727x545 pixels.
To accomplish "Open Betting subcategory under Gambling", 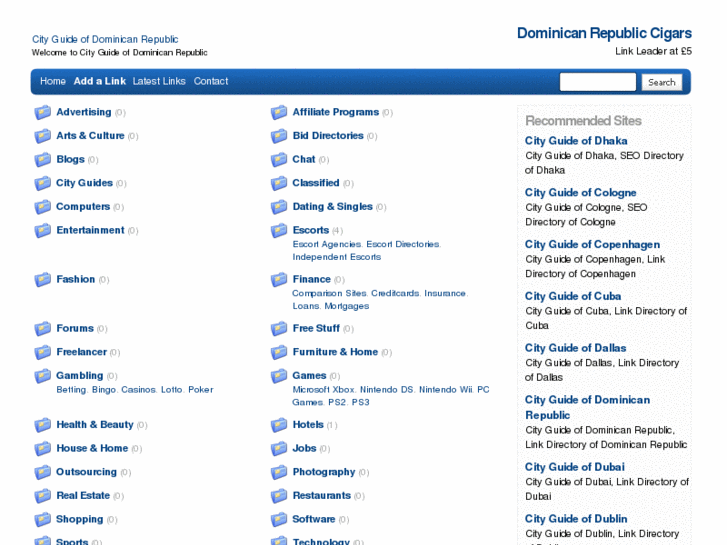I will (71, 390).
